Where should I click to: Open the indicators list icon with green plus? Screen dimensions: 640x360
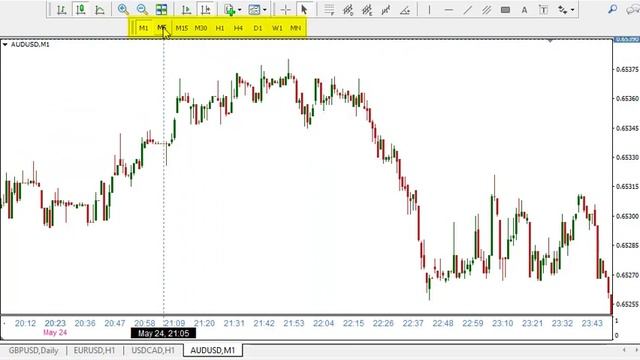(229, 9)
